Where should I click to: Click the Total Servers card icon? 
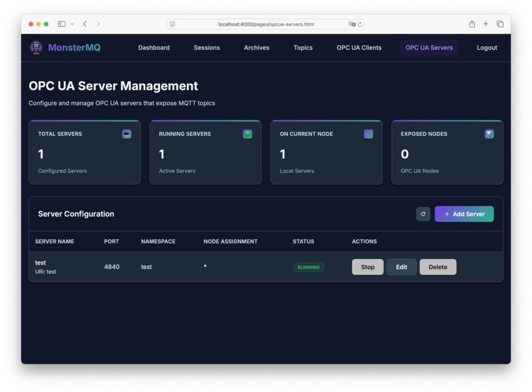pyautogui.click(x=127, y=134)
